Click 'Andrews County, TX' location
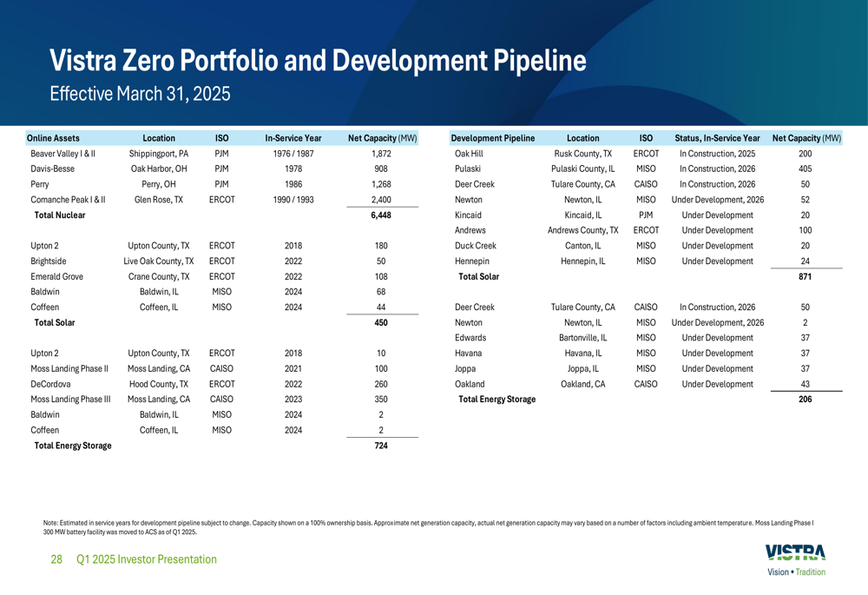 (583, 230)
